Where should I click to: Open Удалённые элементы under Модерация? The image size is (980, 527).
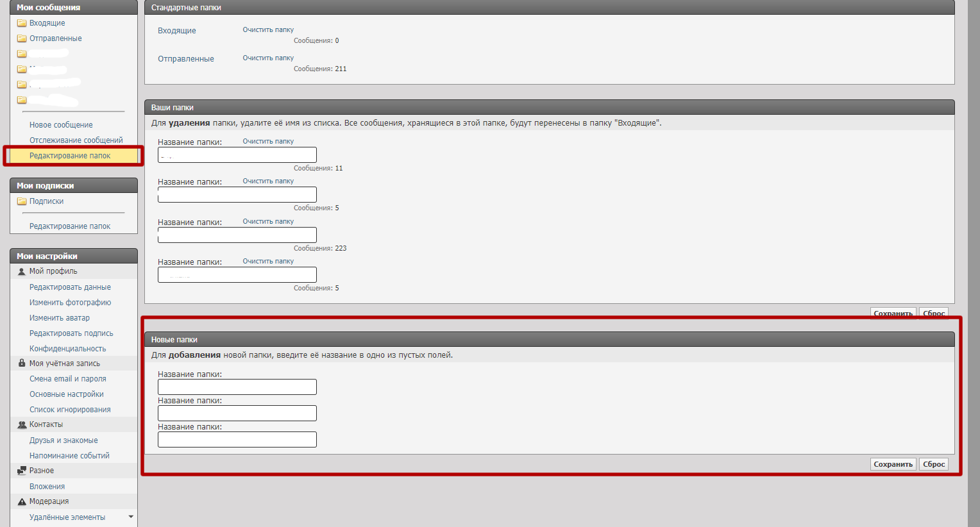tap(67, 517)
